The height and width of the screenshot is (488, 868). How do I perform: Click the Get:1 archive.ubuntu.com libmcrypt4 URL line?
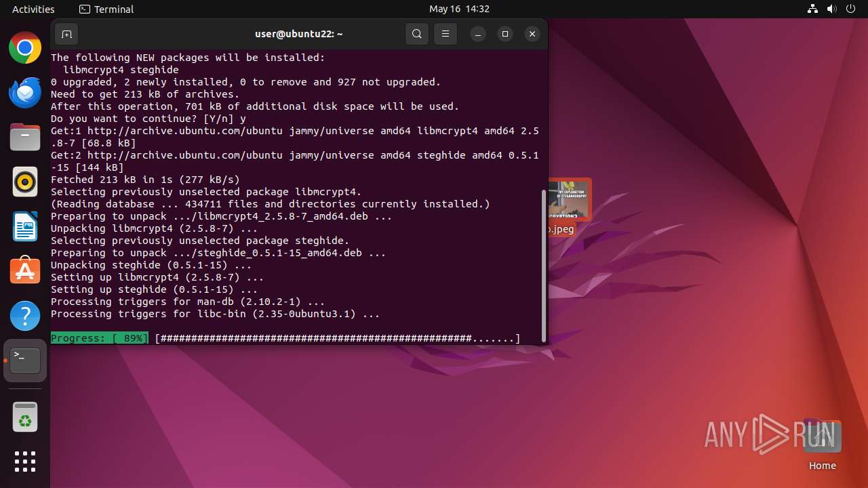[x=295, y=137]
